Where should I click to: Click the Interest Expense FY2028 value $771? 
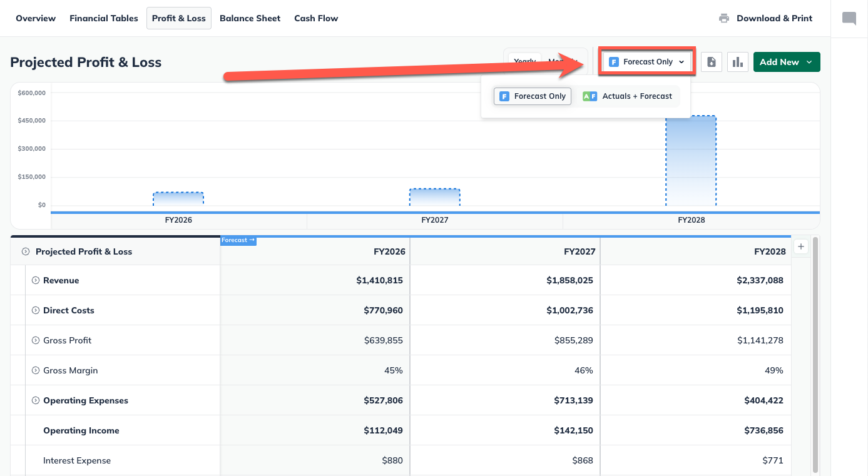[774, 460]
